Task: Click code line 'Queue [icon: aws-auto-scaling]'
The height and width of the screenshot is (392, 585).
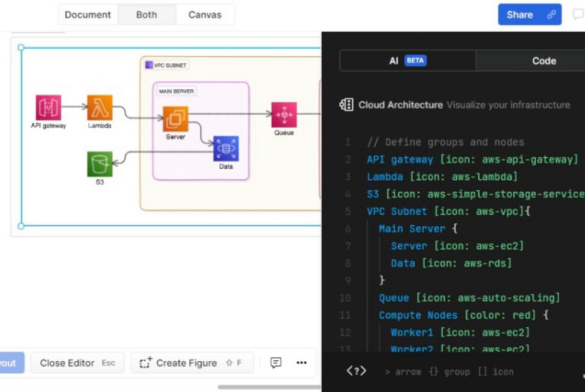Action: click(x=469, y=298)
